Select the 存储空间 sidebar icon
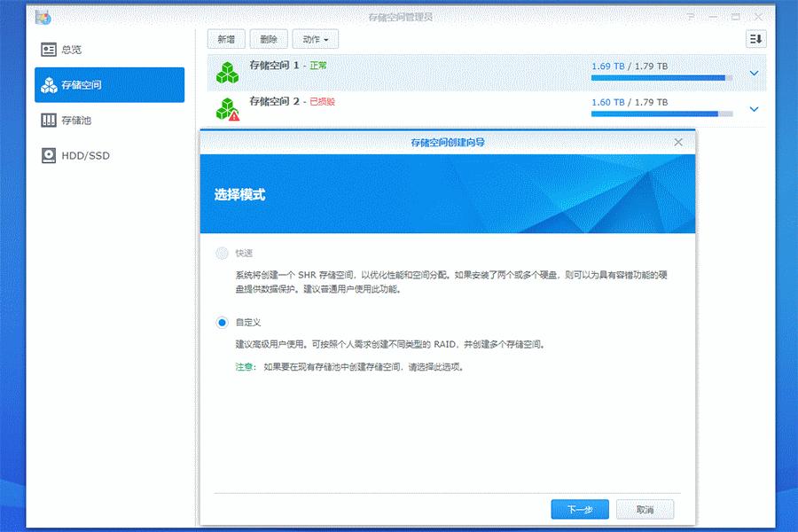The width and height of the screenshot is (798, 532). click(49, 85)
